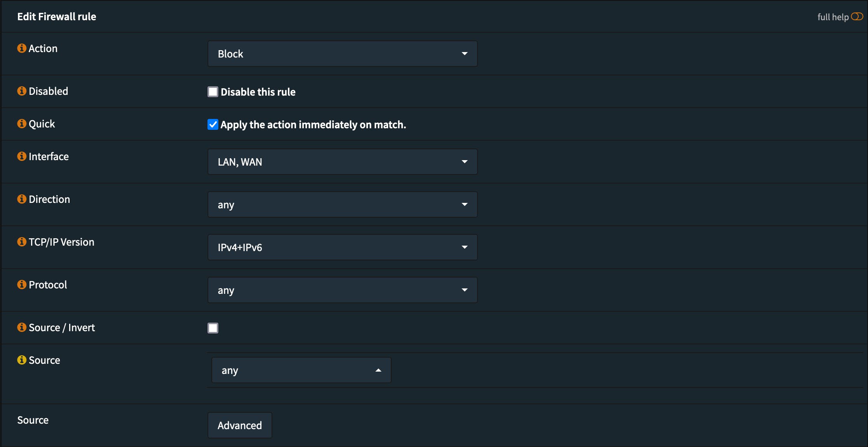Check the Disable this rule checkbox

[213, 92]
